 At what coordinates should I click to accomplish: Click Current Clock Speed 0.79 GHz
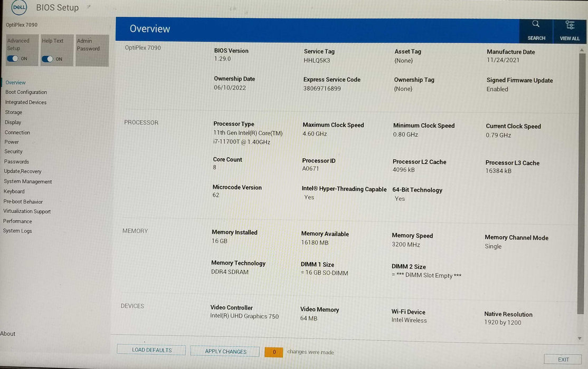tap(498, 135)
